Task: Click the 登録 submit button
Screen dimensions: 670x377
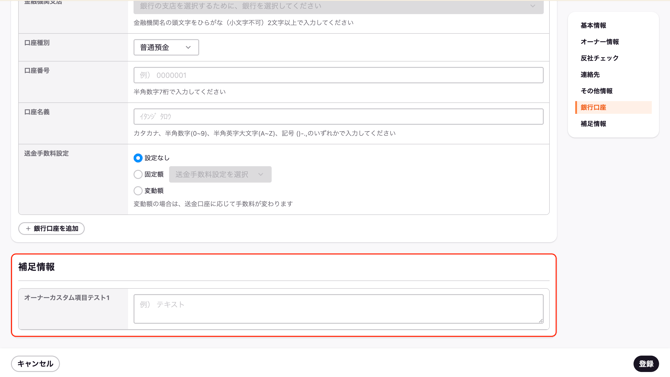Action: tap(646, 364)
